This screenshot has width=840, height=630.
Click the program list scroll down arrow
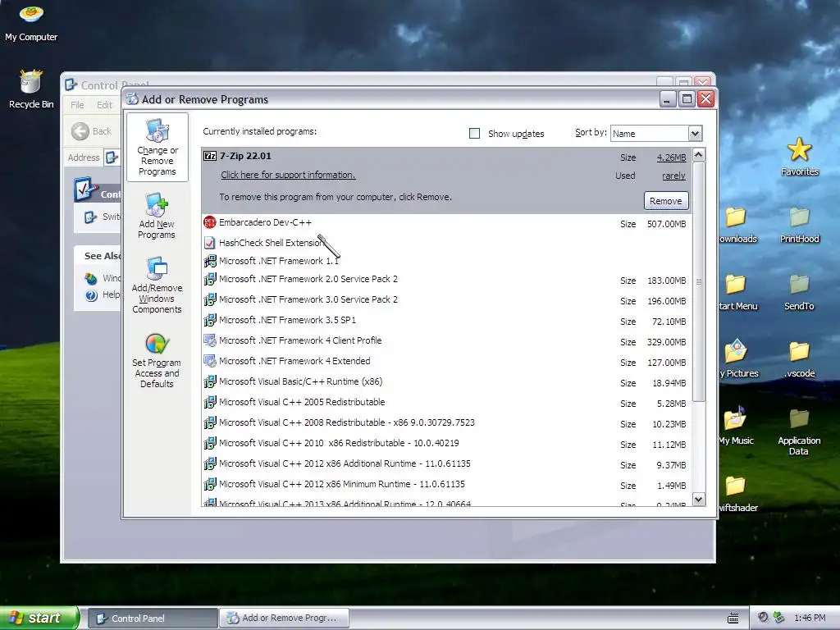pos(699,500)
